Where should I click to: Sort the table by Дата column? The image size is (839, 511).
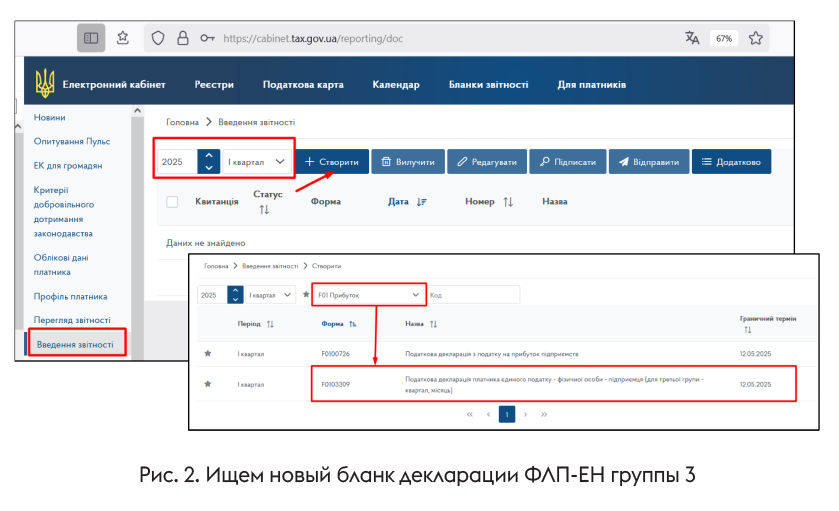click(x=407, y=202)
